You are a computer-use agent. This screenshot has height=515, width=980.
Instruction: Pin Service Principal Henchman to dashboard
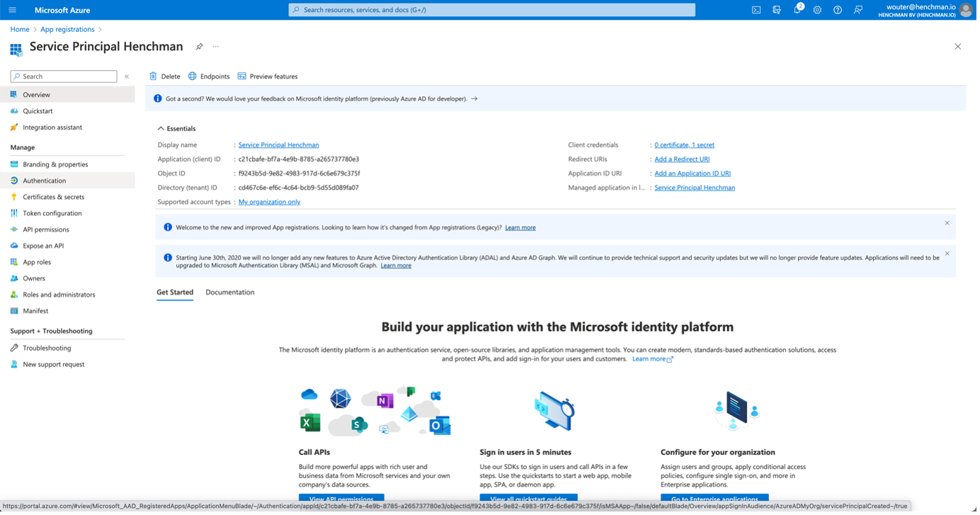pos(200,47)
